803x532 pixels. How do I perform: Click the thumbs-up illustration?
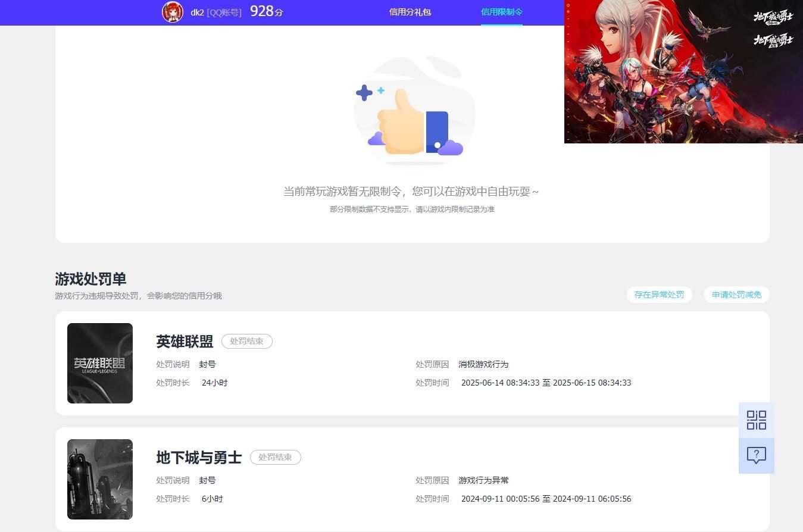415,111
